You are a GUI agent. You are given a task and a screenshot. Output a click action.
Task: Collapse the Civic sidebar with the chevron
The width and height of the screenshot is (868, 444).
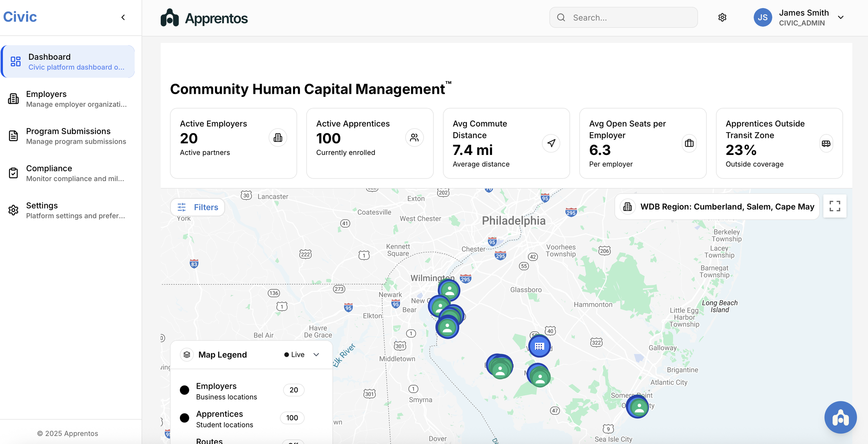click(x=123, y=17)
